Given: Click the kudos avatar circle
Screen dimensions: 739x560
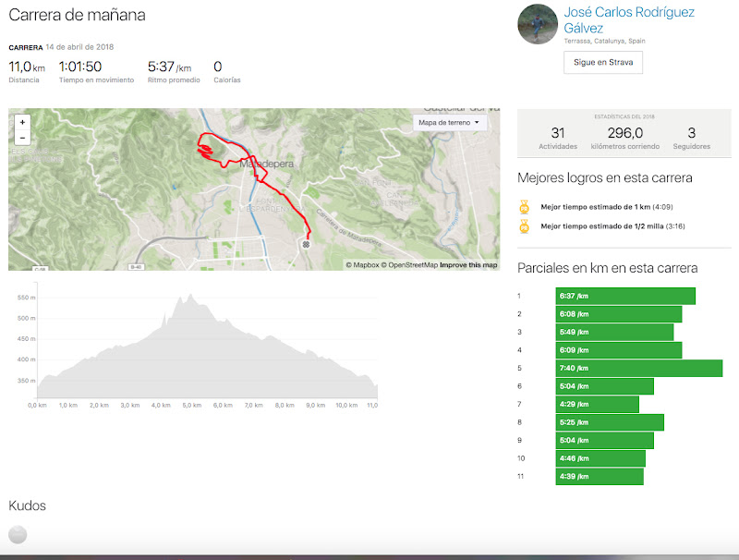Looking at the screenshot, I should click(x=18, y=534).
